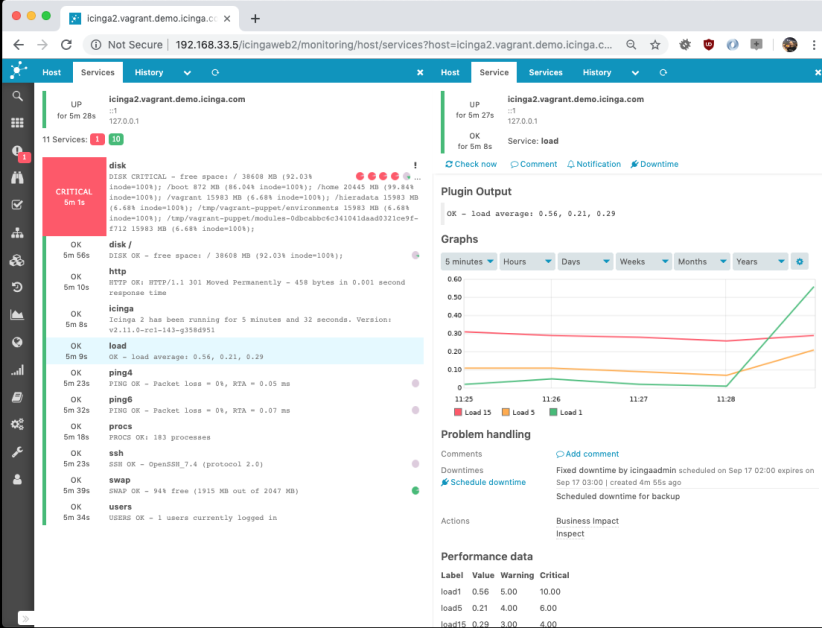Open the dashboard grid icon in the sidebar
This screenshot has height=628, width=822.
click(x=17, y=123)
